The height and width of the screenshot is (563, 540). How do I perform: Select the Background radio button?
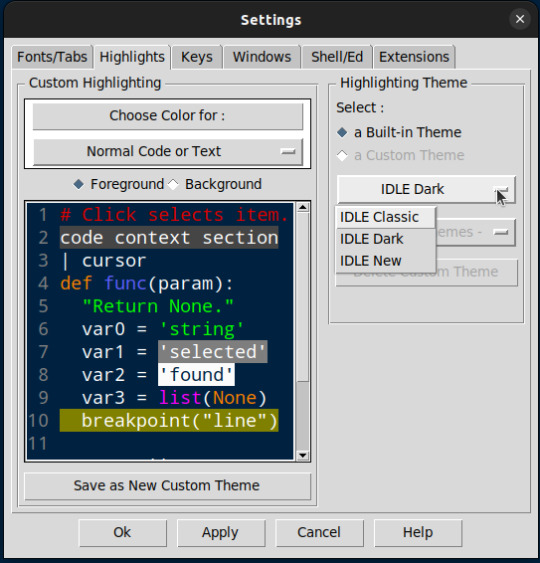pos(215,184)
